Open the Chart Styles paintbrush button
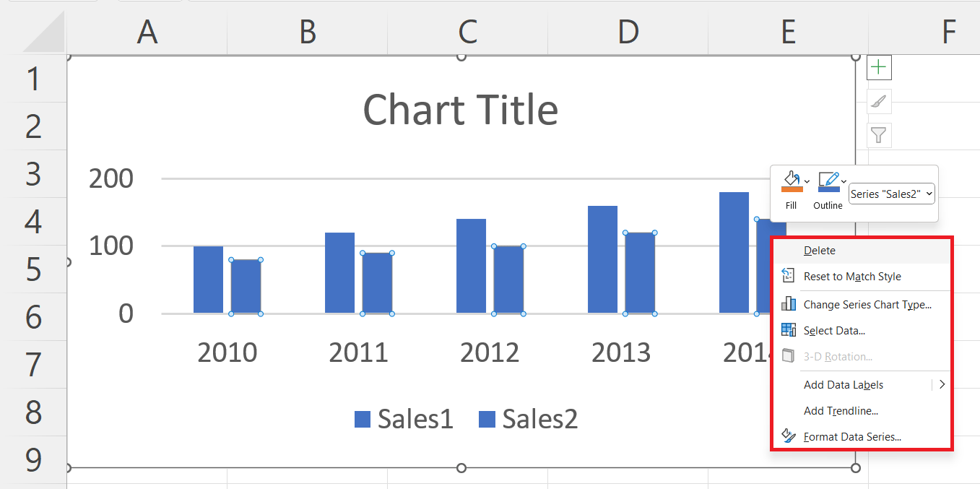Viewport: 980px width, 489px height. 879,102
